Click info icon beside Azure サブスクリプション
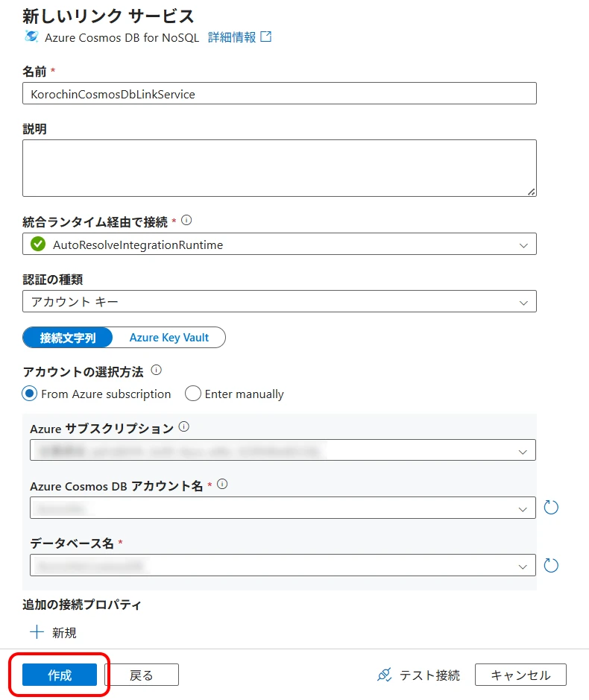Screen dimensions: 589x700 point(184,428)
